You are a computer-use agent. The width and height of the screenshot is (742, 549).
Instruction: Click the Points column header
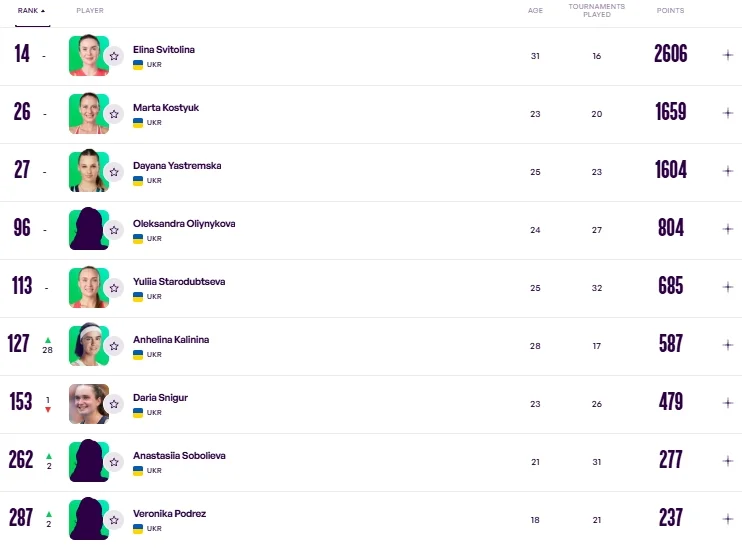click(x=670, y=10)
